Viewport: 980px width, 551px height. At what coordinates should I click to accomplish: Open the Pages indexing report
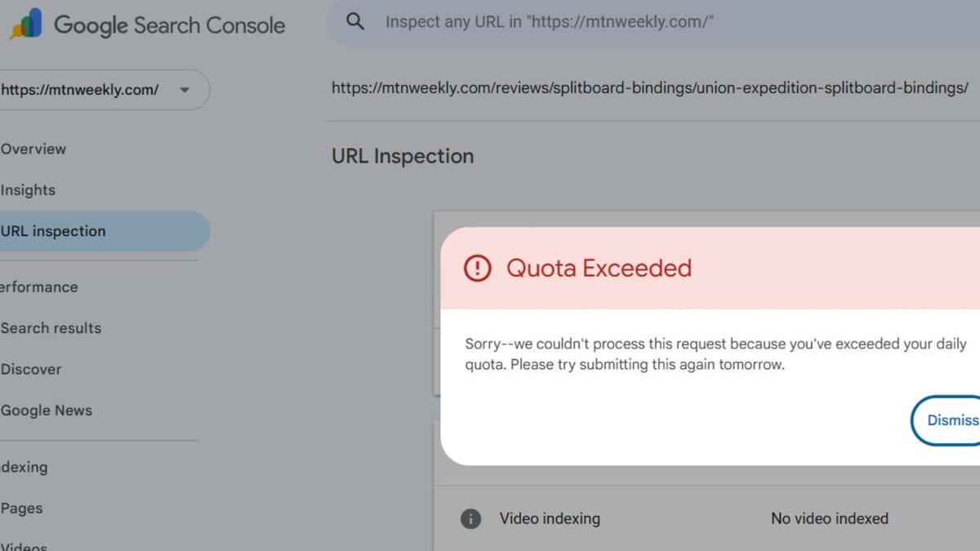(22, 508)
